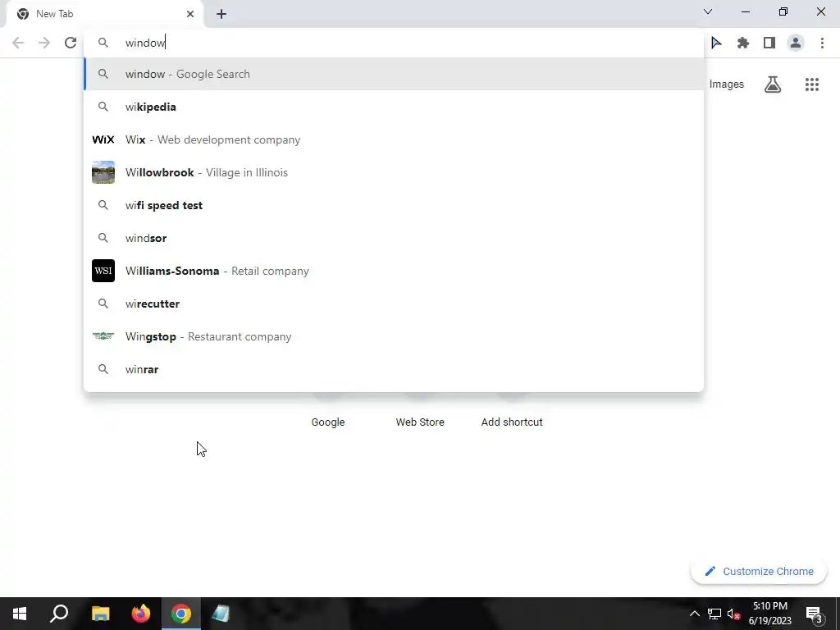Open a new tab with plus button

pos(221,14)
